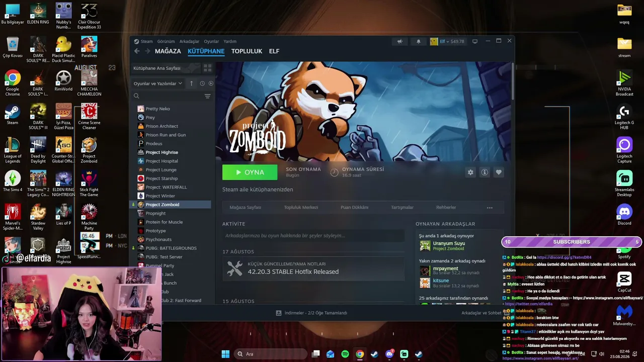Filter library by ready-to-play games
The height and width of the screenshot is (362, 644).
pos(211,83)
